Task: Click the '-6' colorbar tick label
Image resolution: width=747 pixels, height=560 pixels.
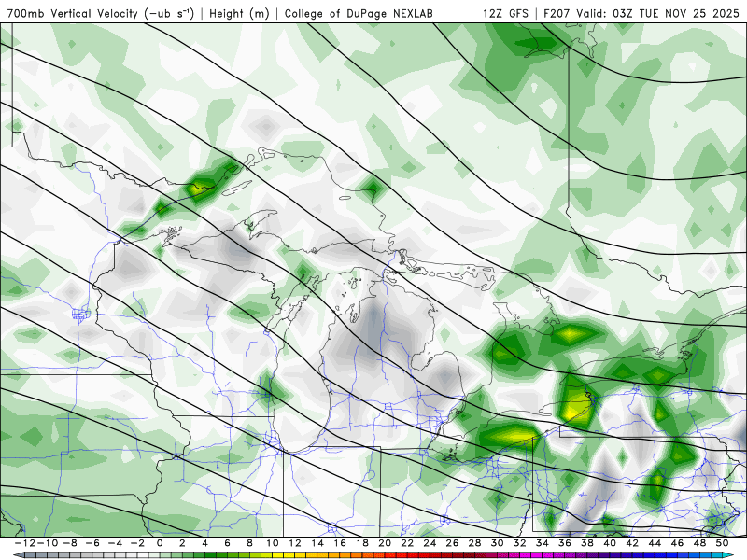Action: tap(92, 543)
